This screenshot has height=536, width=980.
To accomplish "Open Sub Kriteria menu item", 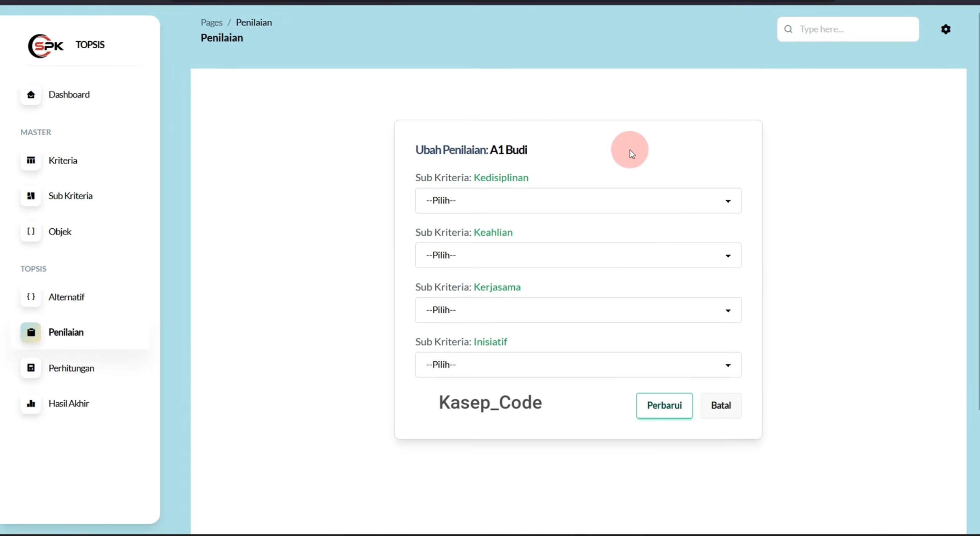I will click(x=71, y=196).
